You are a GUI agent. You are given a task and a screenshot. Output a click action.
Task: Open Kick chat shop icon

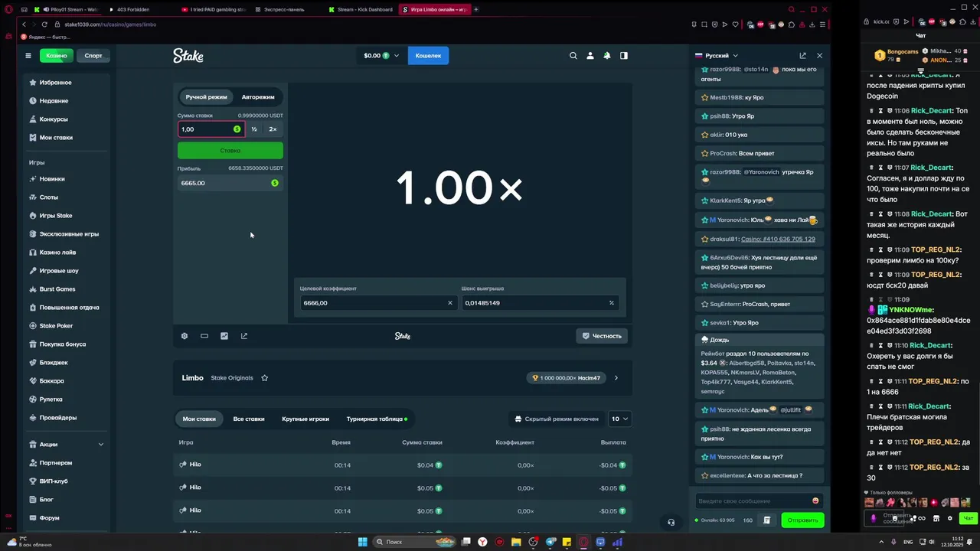point(936,518)
